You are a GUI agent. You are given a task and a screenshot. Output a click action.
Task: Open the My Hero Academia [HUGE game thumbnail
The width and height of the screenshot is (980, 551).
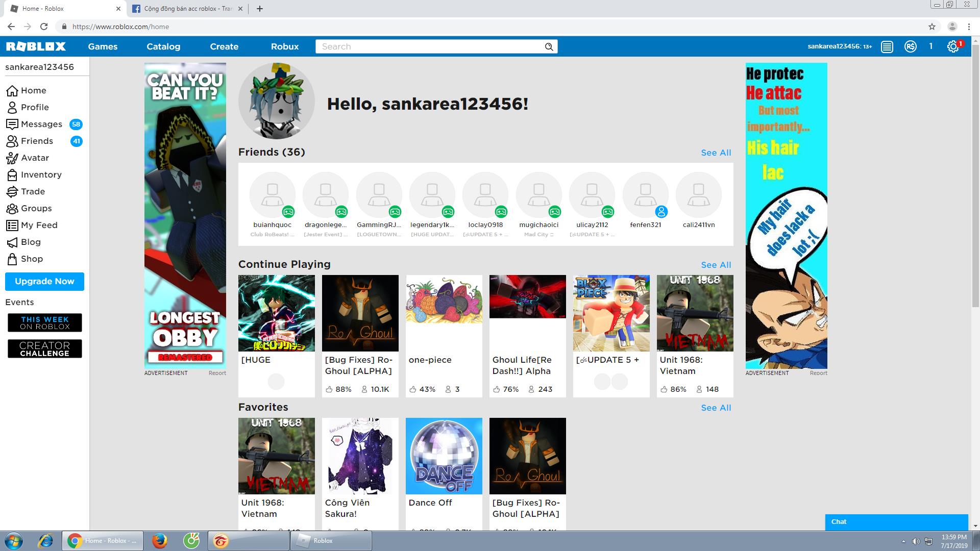277,313
